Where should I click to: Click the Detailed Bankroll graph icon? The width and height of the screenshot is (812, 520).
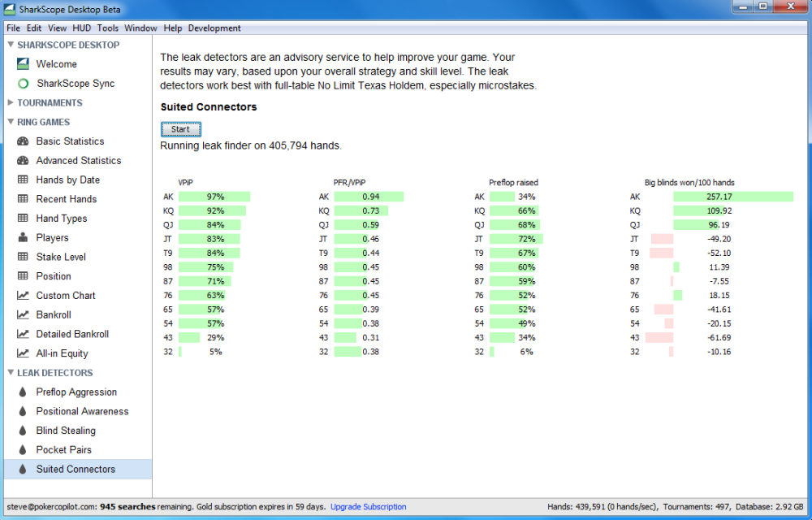pyautogui.click(x=23, y=334)
